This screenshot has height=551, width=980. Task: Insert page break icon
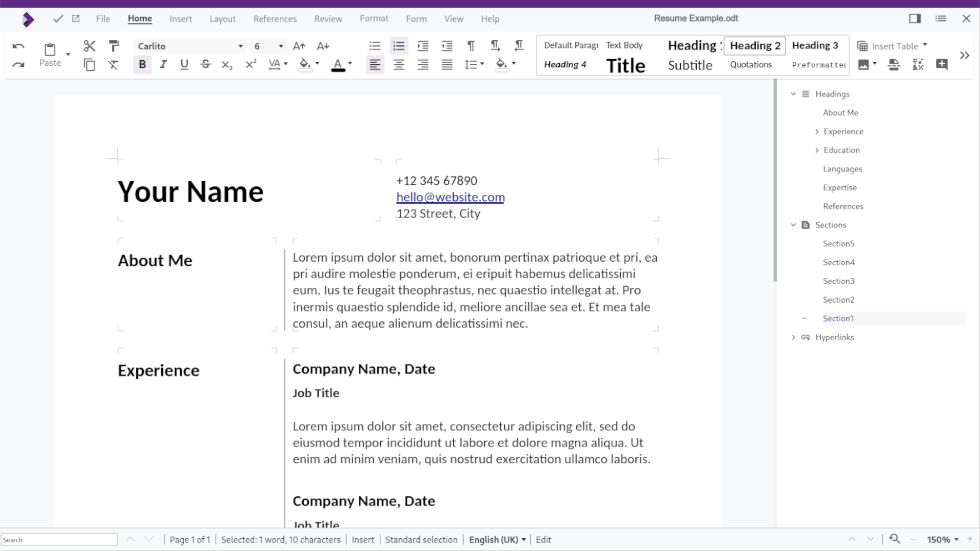click(894, 65)
